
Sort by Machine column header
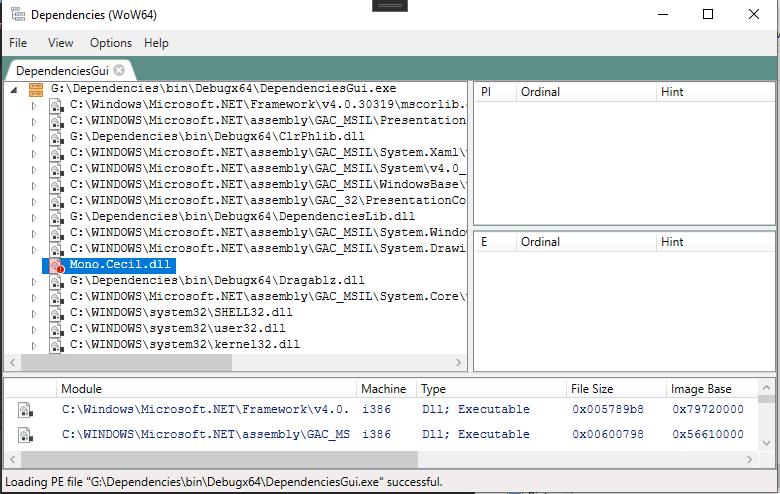(x=386, y=389)
